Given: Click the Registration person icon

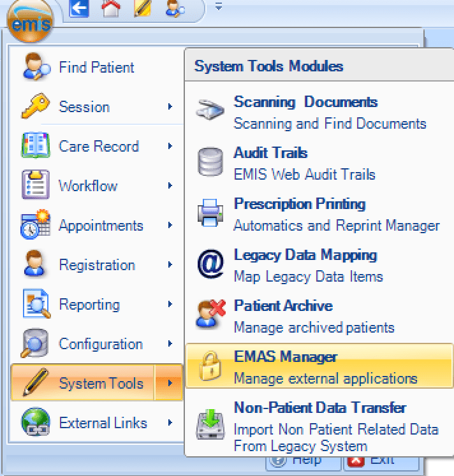Looking at the screenshot, I should (x=34, y=264).
